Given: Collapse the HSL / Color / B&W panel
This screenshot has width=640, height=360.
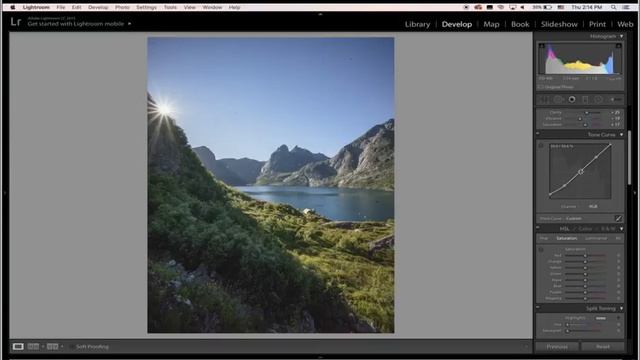Looking at the screenshot, I should pyautogui.click(x=621, y=229).
